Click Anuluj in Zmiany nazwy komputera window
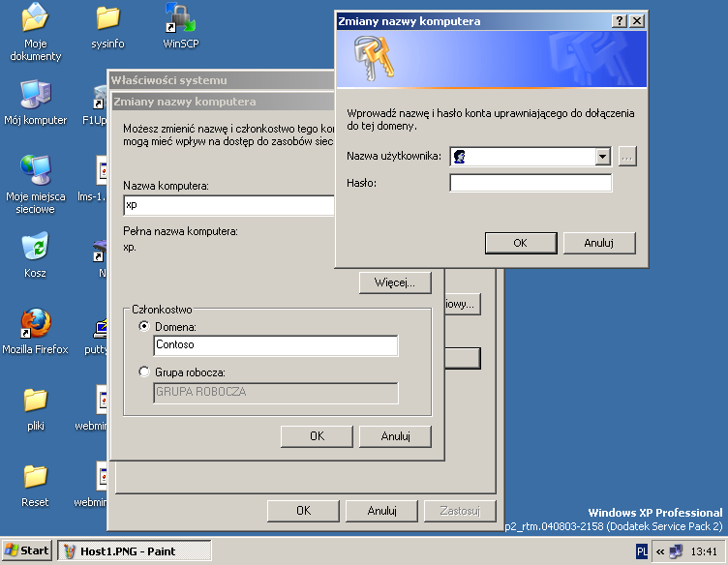The width and height of the screenshot is (728, 565). (x=395, y=436)
